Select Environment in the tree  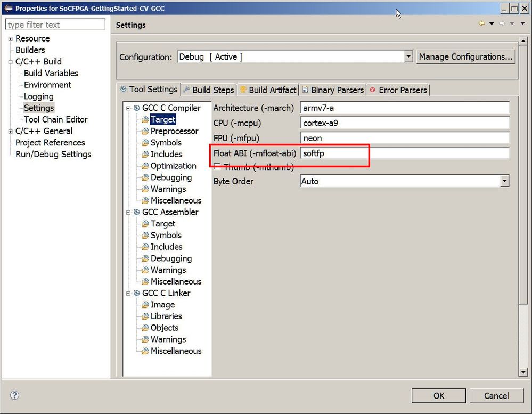[47, 85]
